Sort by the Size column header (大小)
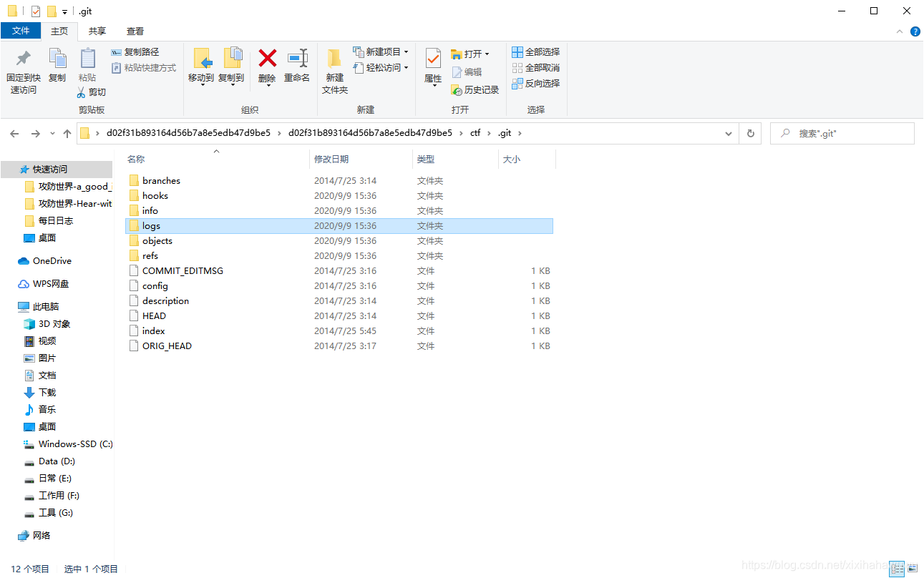 pyautogui.click(x=512, y=160)
